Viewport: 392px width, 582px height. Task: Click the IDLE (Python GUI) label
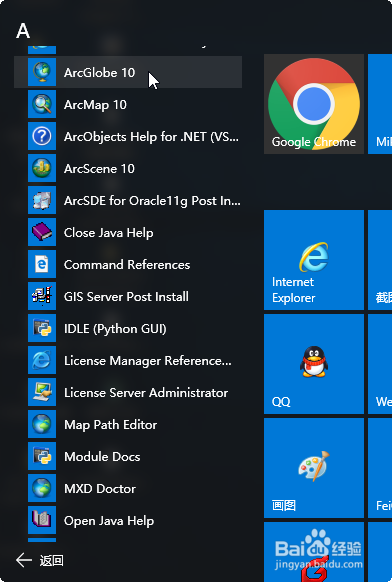click(x=115, y=329)
